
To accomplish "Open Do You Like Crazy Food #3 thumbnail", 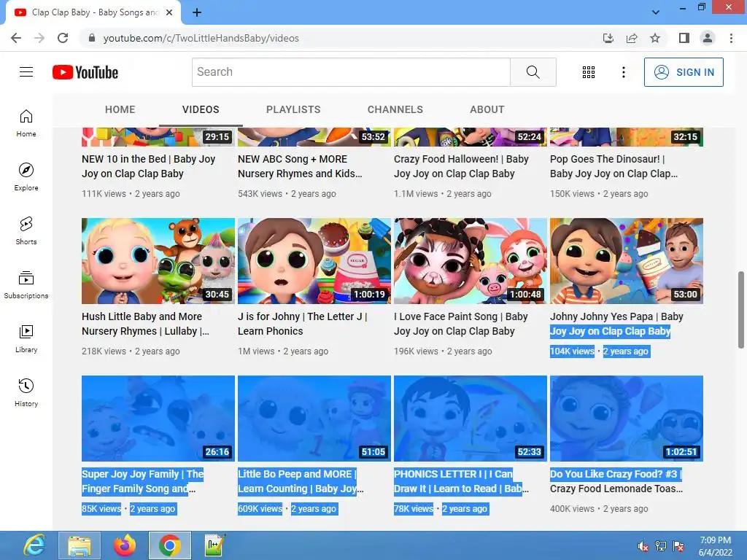I will coord(627,419).
